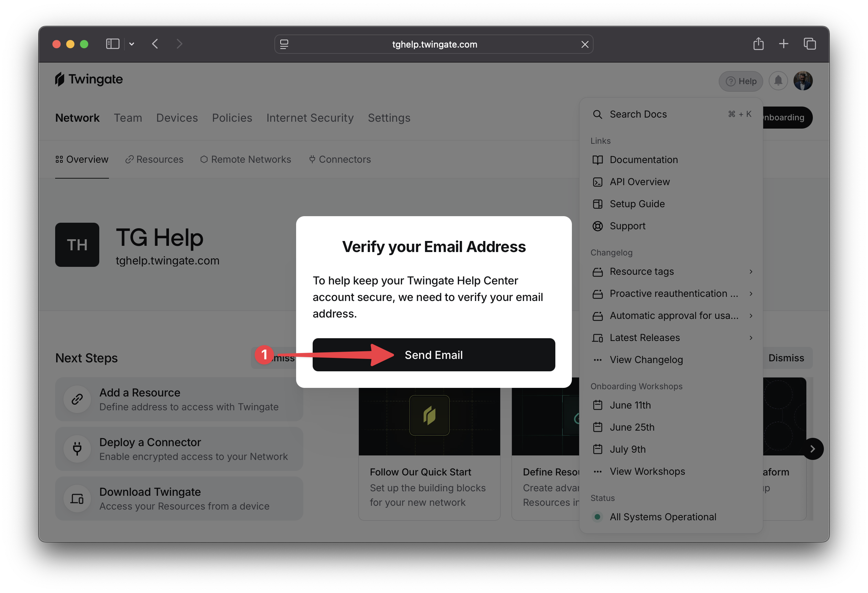The image size is (868, 593).
Task: Select the Network menu item
Action: click(77, 118)
